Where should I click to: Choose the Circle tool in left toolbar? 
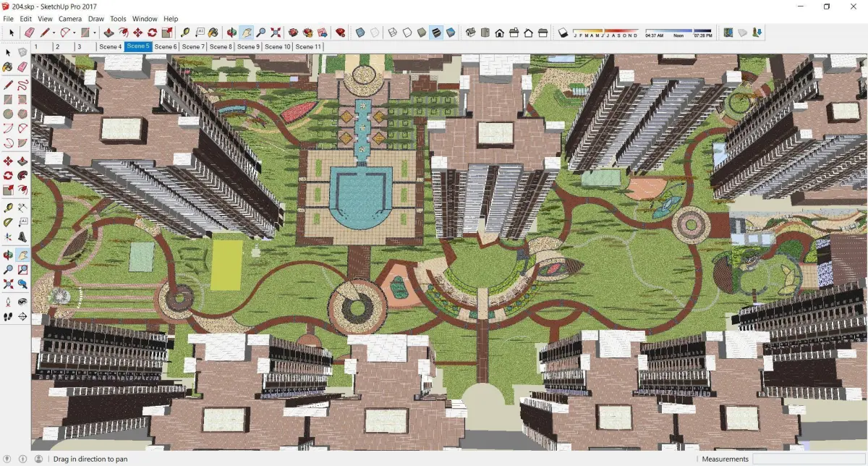[x=8, y=114]
